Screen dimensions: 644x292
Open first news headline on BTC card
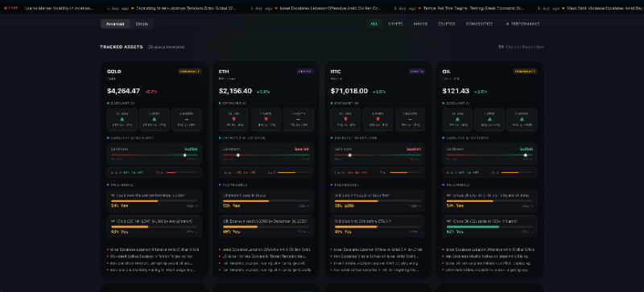[x=378, y=249]
